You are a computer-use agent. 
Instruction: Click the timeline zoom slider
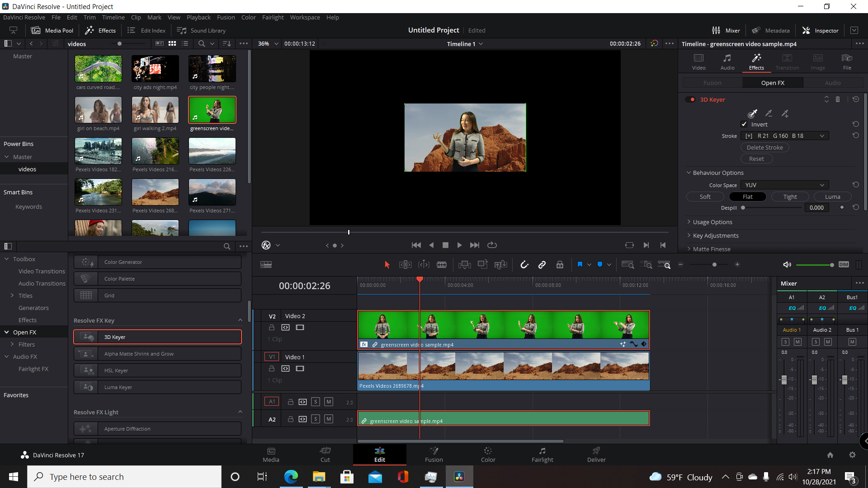[708, 265]
